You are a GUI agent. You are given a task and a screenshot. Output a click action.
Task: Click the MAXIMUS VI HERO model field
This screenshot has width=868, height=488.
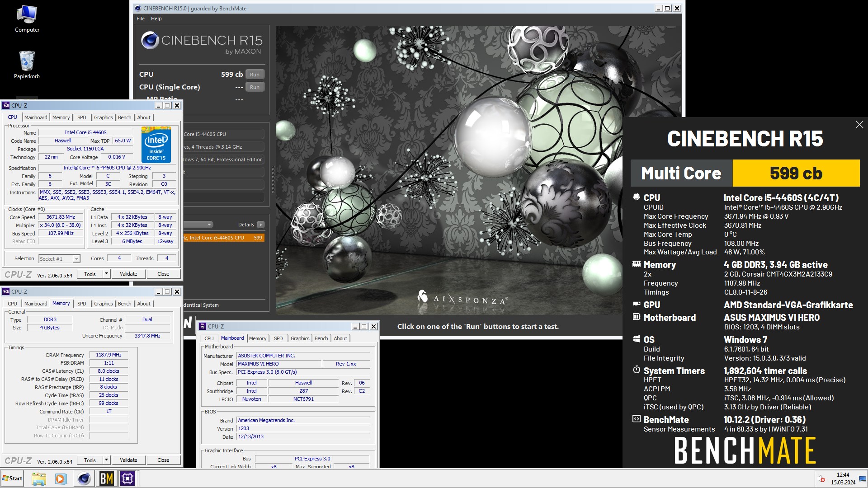click(279, 364)
